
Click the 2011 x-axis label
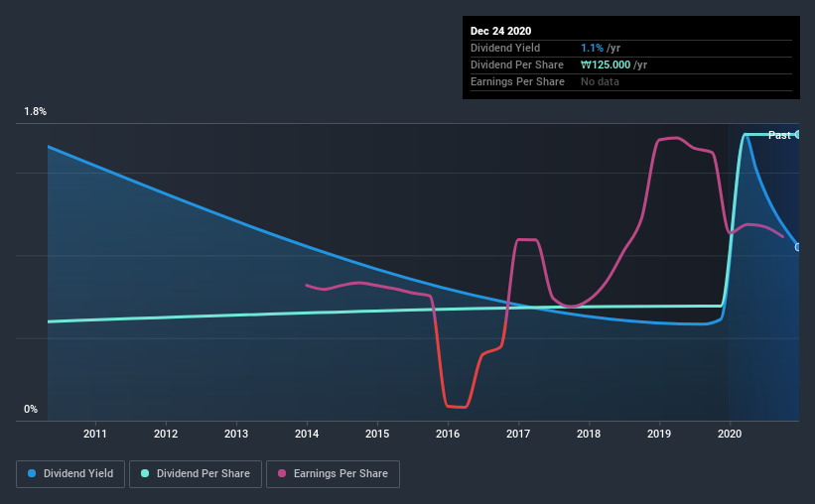coord(95,434)
